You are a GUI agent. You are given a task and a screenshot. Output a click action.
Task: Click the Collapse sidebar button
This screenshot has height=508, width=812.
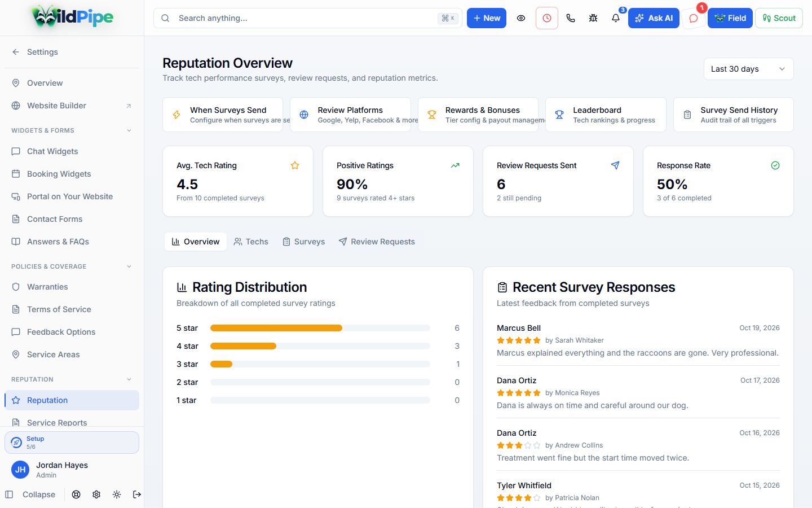tap(30, 494)
